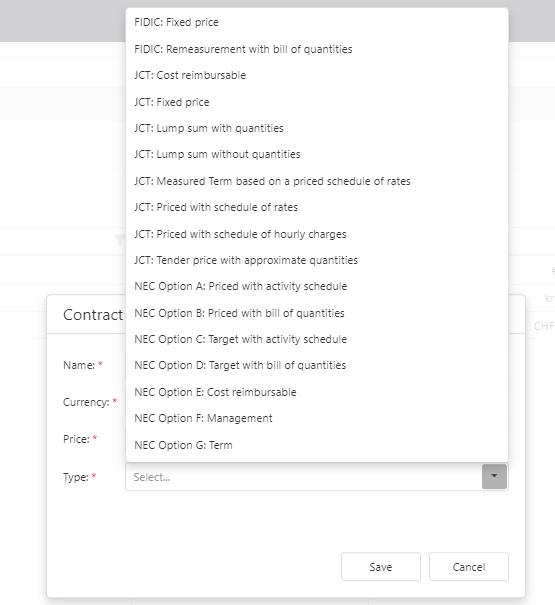Select JCT: Cost reimbursable
This screenshot has height=605, width=555.
[x=317, y=75]
